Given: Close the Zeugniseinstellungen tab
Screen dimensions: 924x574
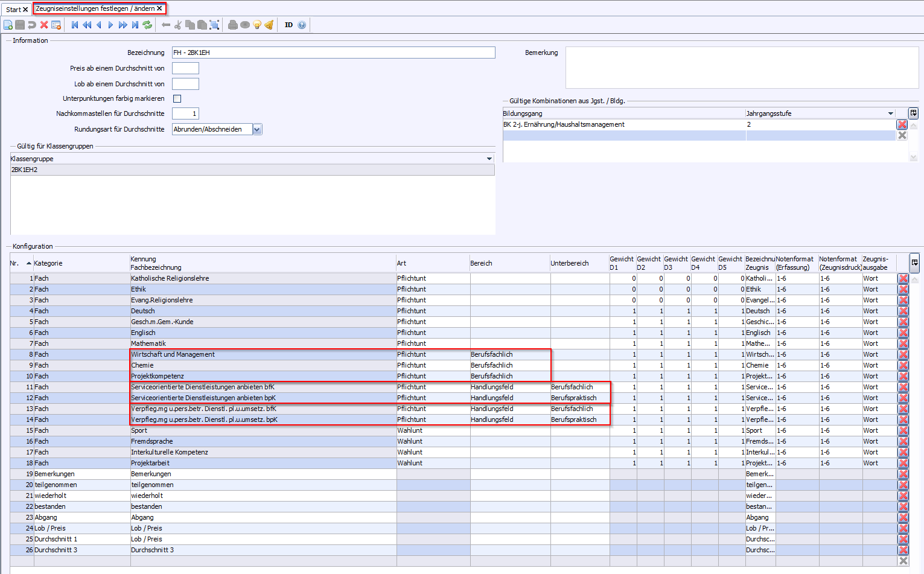Looking at the screenshot, I should (x=159, y=8).
